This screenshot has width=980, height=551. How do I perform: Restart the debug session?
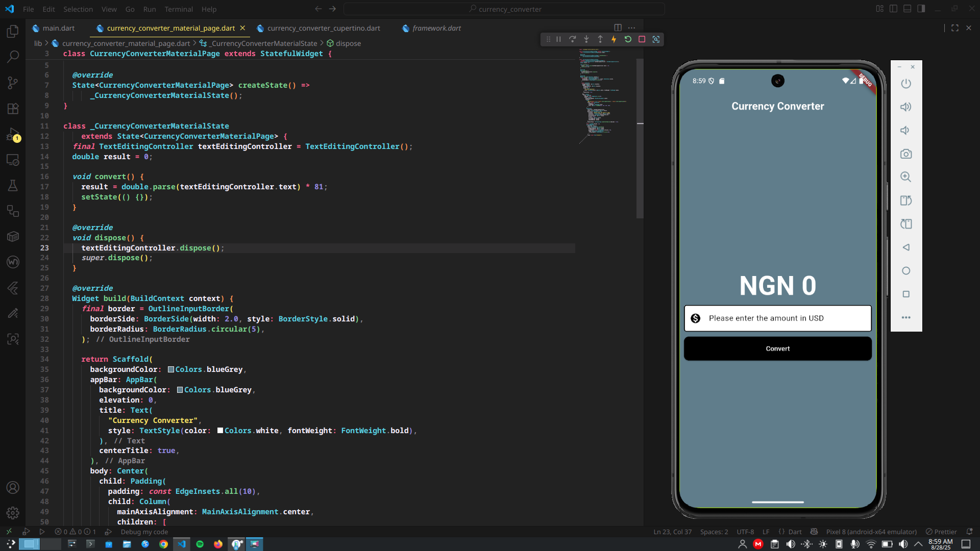[628, 39]
